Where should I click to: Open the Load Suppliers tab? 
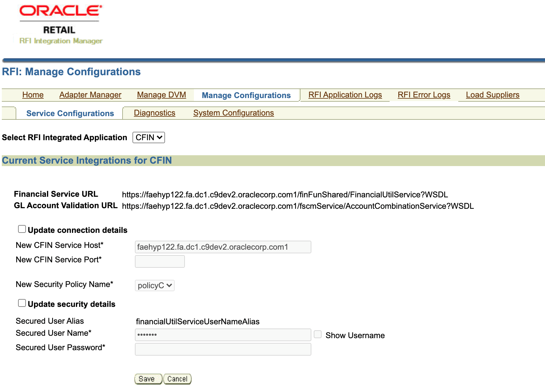pyautogui.click(x=493, y=95)
